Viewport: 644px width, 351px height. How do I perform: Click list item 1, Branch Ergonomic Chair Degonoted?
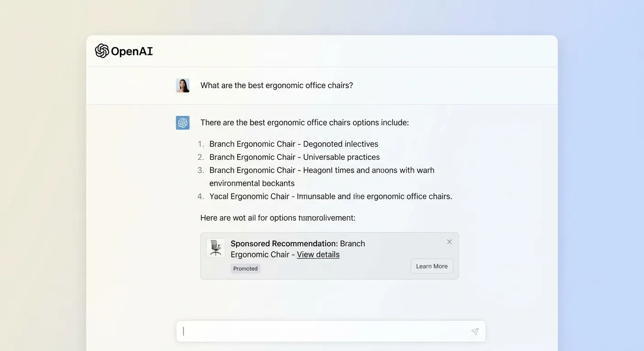[x=294, y=144]
